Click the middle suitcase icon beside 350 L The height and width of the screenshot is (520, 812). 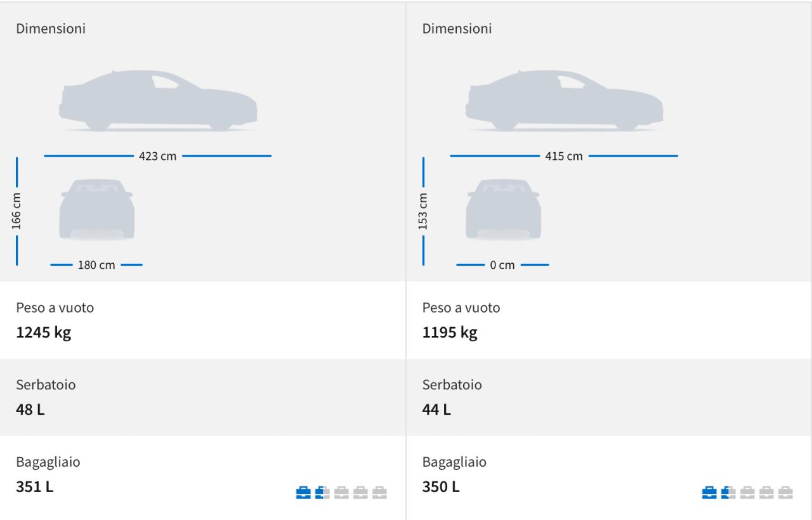[747, 493]
